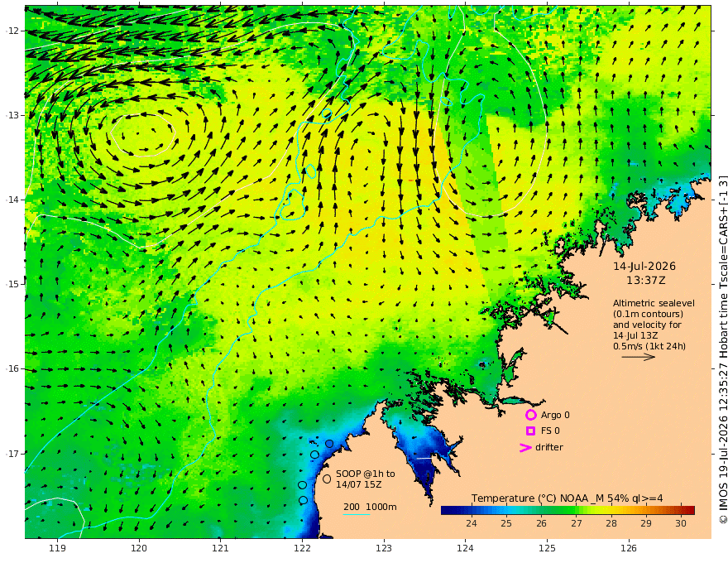Click longitude axis label '126'
The width and height of the screenshot is (728, 563).
629,548
